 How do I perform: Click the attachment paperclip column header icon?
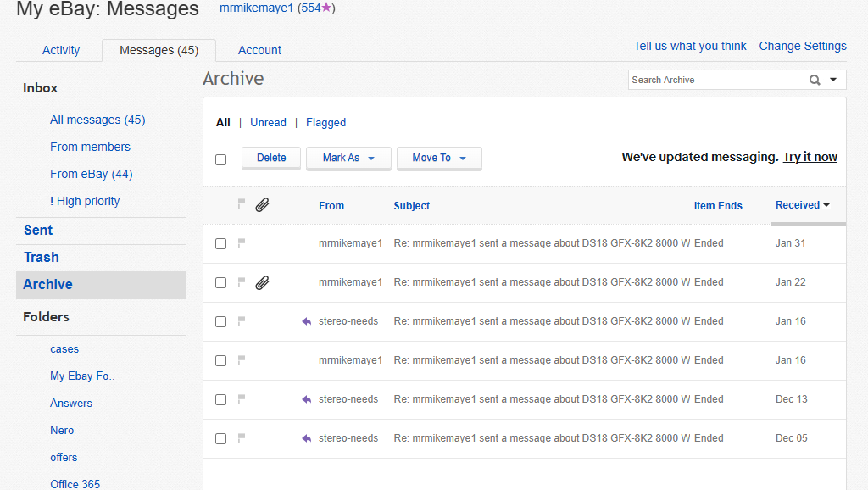(263, 205)
